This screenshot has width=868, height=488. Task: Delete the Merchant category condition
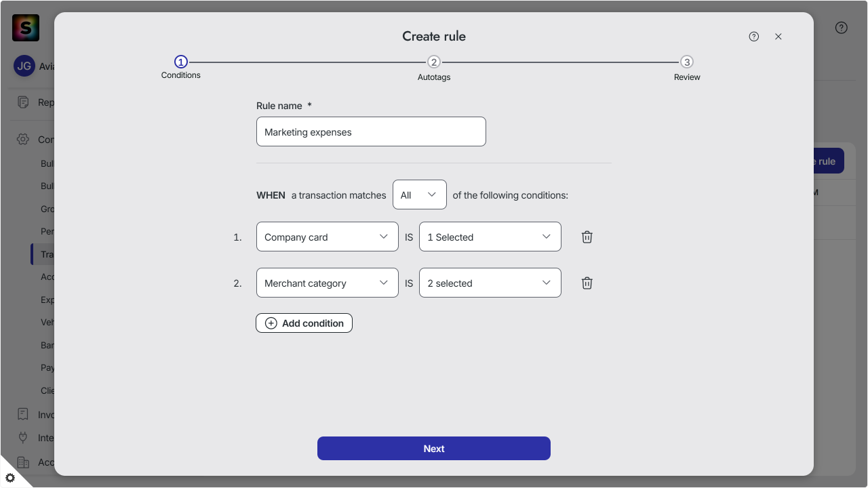tap(587, 283)
